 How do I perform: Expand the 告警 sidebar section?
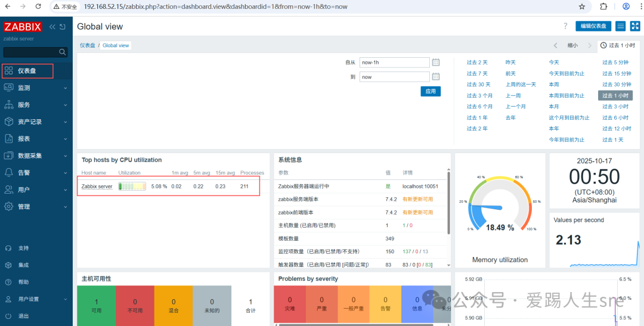[36, 172]
